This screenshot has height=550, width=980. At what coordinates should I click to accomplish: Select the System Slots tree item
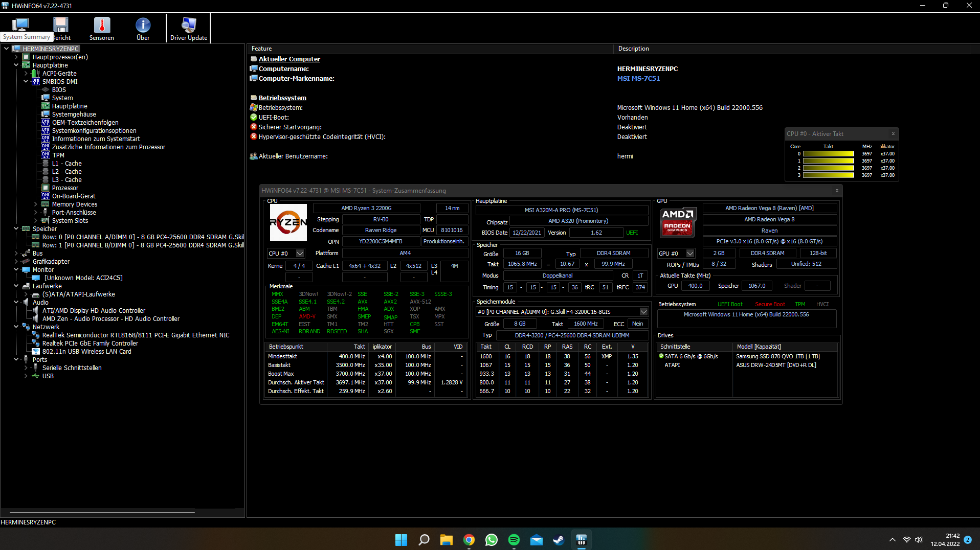click(70, 221)
